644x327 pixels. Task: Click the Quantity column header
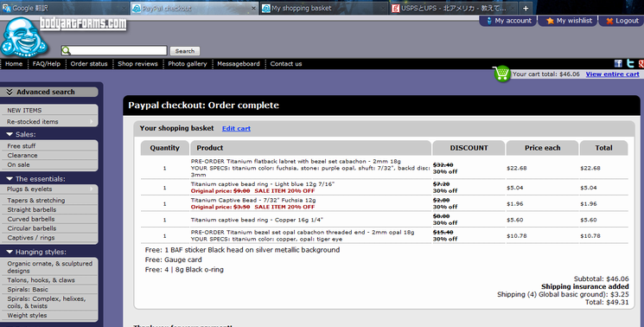[165, 148]
